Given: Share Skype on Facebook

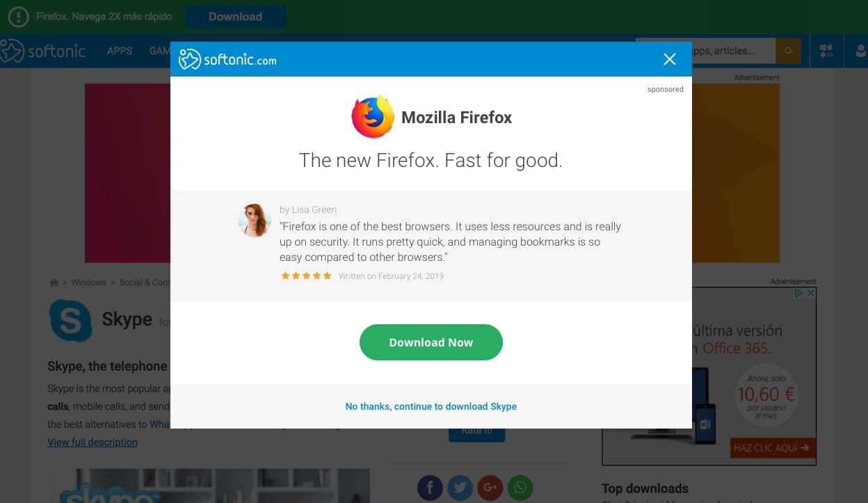Looking at the screenshot, I should pyautogui.click(x=430, y=488).
